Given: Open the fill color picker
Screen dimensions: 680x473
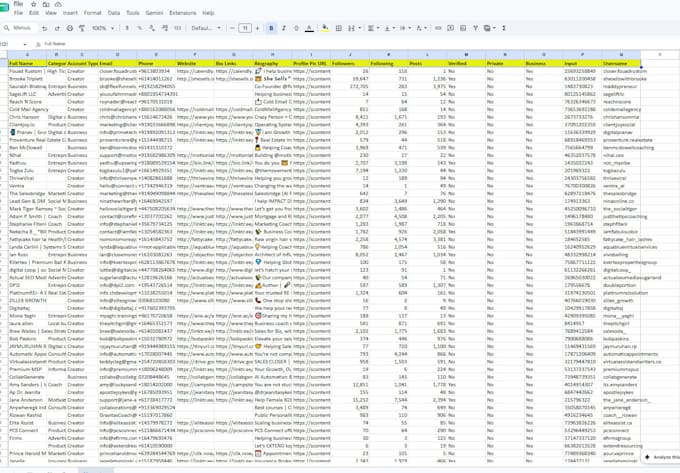Looking at the screenshot, I should click(325, 28).
